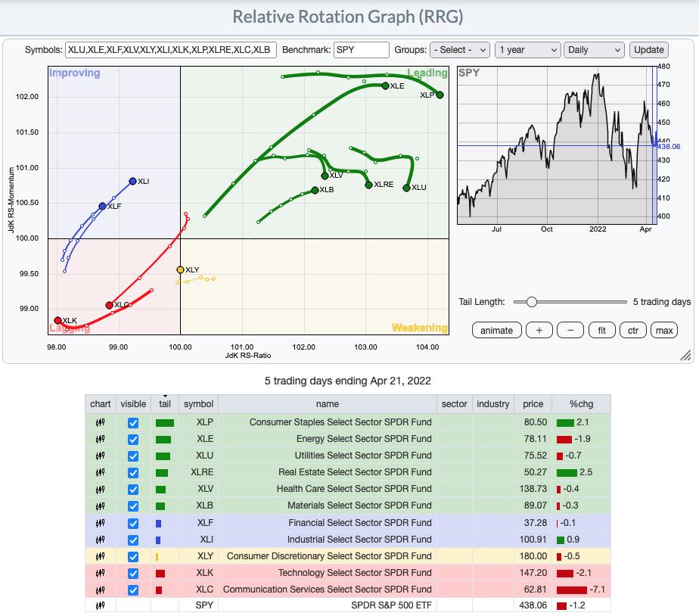Viewport: 699px width, 616px height.
Task: Click the ctr button
Action: (x=633, y=331)
